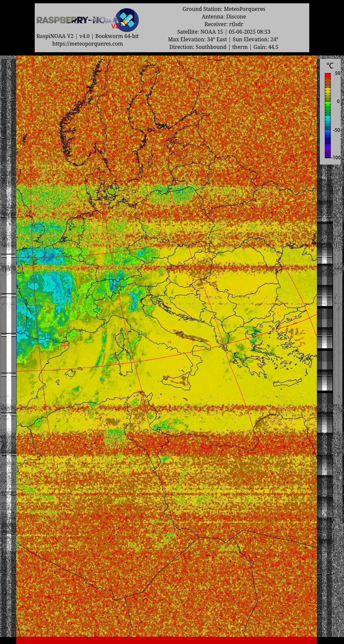The height and width of the screenshot is (644, 344).
Task: Open the https://meteoporqueres.com link
Action: [87, 44]
